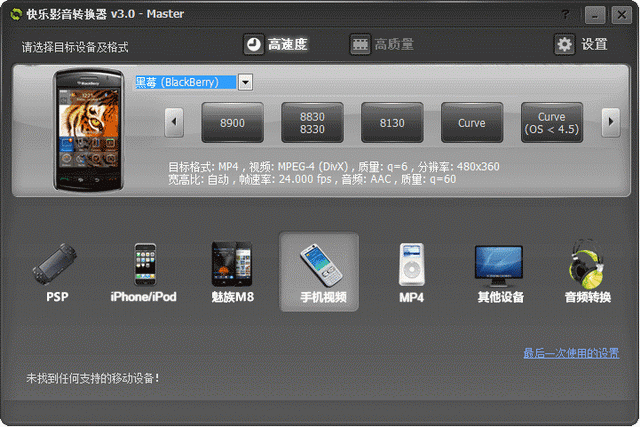The width and height of the screenshot is (640, 427).
Task: Close the 快乐影音转换器 window
Action: (621, 15)
